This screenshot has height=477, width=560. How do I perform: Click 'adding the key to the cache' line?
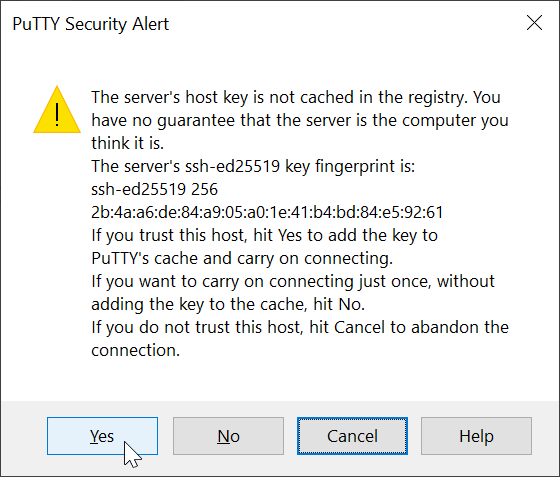click(228, 304)
